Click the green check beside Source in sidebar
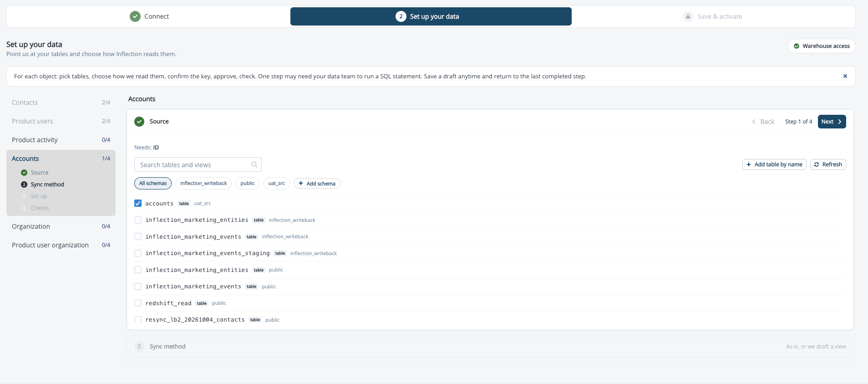The image size is (868, 384). pyautogui.click(x=24, y=173)
